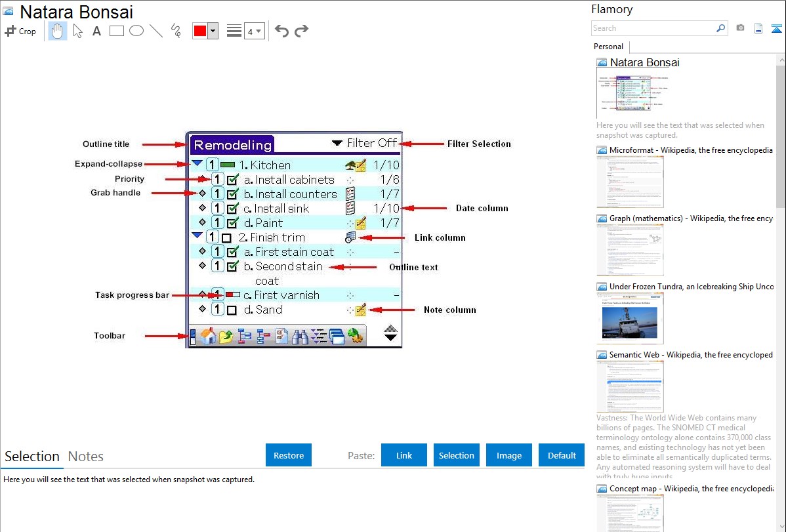786x532 pixels.
Task: Pick the ellipse drawing tool
Action: (x=136, y=31)
